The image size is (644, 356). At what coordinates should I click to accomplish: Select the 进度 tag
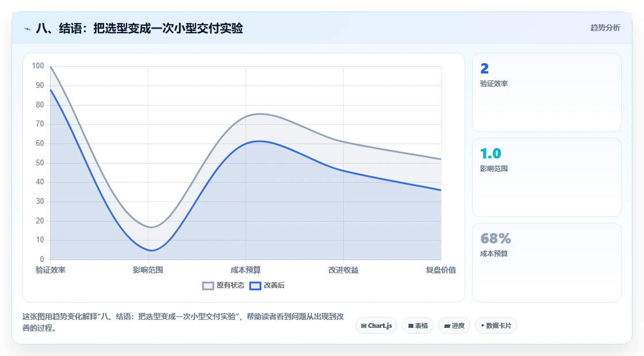pyautogui.click(x=454, y=326)
